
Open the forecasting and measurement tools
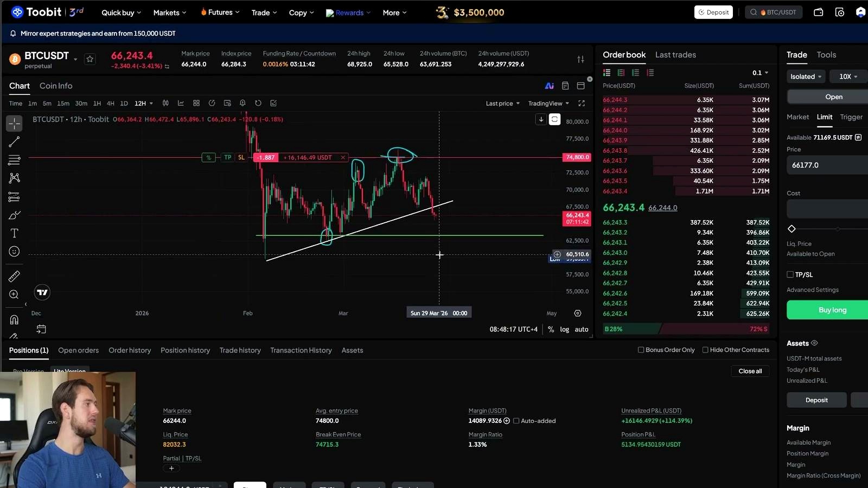pyautogui.click(x=14, y=197)
